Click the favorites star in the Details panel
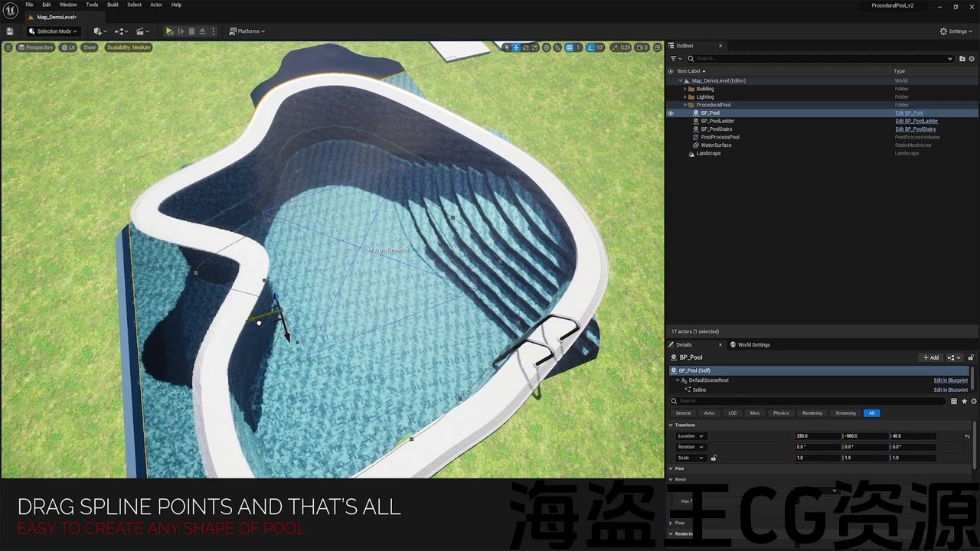The height and width of the screenshot is (551, 980). pyautogui.click(x=964, y=401)
